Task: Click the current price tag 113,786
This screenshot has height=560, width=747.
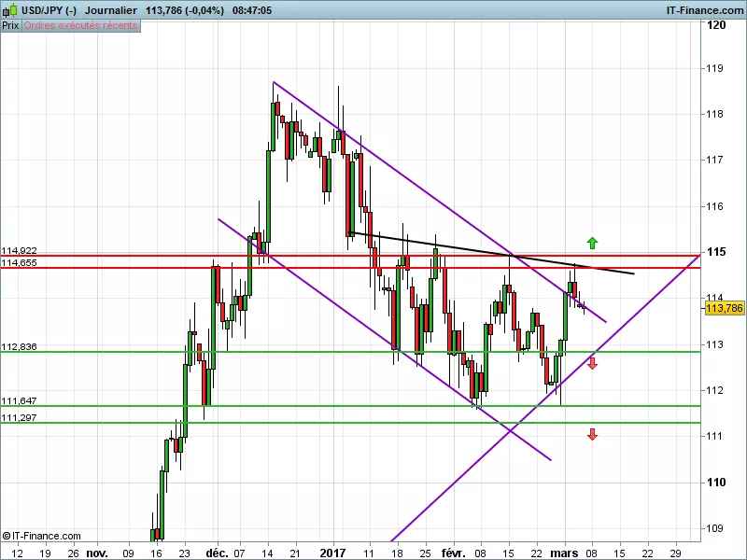Action: coord(725,308)
